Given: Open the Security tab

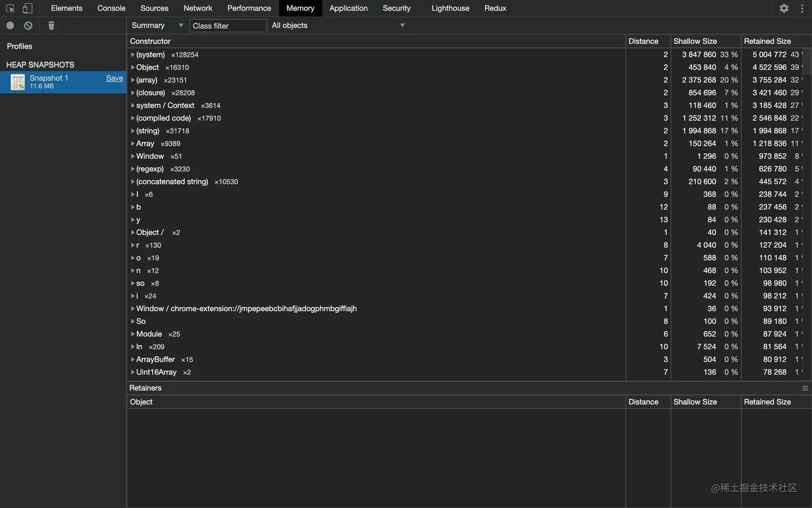Looking at the screenshot, I should pos(396,8).
